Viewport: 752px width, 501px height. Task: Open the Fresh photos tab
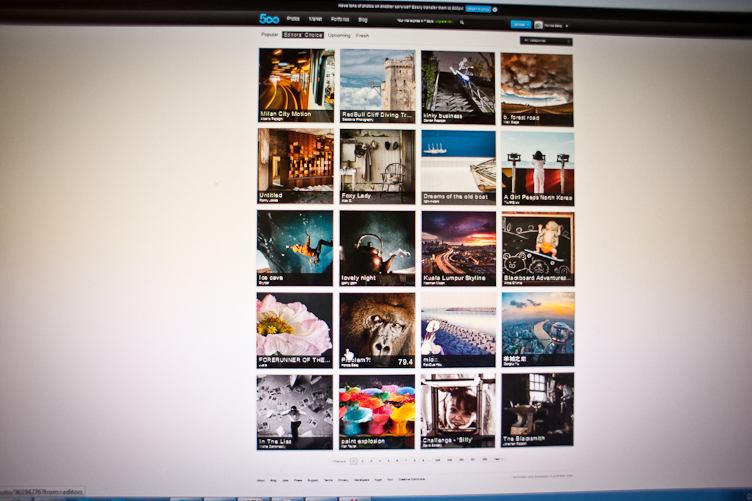[x=363, y=35]
